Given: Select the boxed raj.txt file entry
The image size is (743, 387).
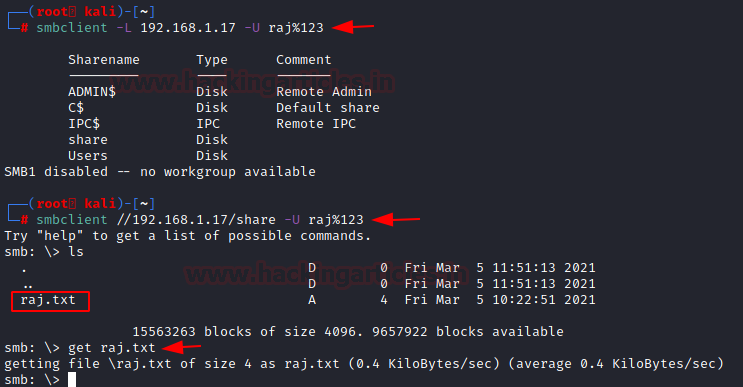Looking at the screenshot, I should point(50,301).
